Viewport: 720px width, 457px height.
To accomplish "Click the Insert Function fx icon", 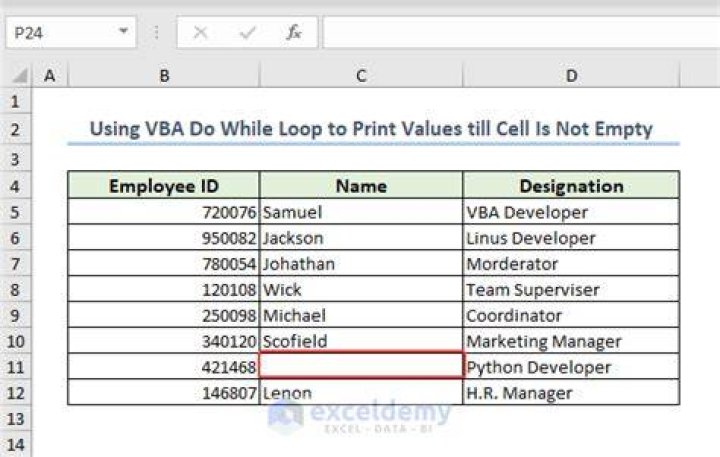I will 293,33.
